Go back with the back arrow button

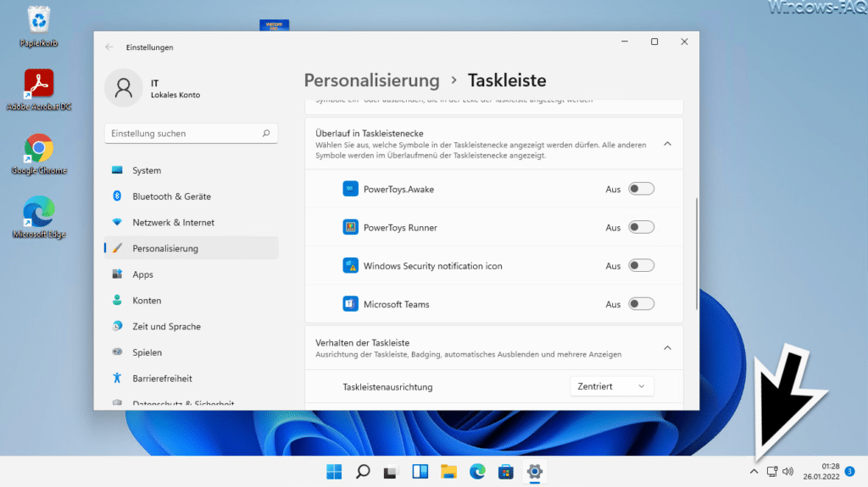109,47
